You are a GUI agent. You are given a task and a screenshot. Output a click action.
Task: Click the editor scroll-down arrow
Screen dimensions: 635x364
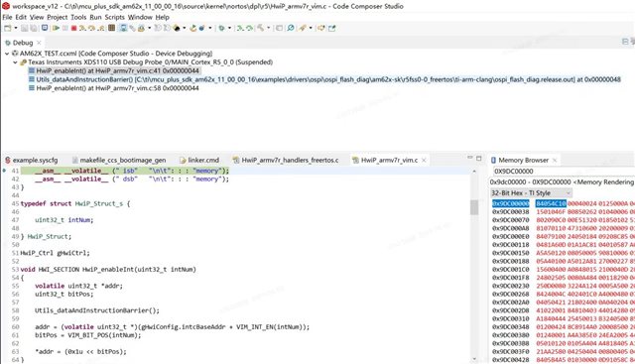pos(474,359)
